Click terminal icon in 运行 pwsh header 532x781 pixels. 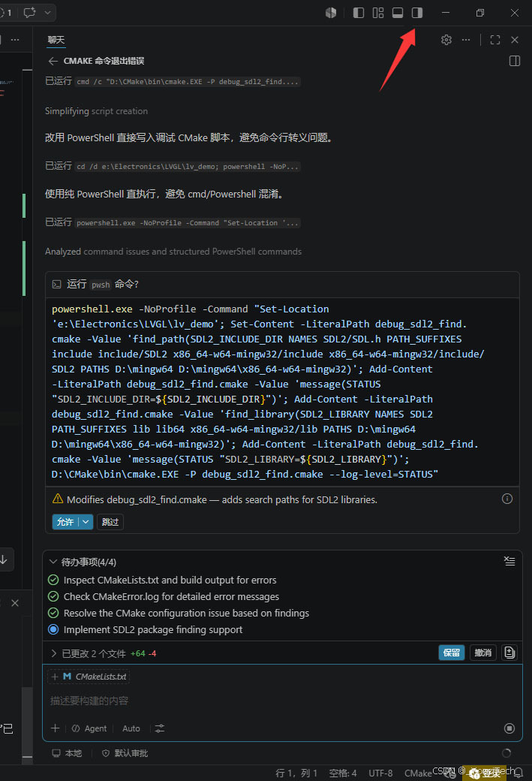[x=57, y=285]
